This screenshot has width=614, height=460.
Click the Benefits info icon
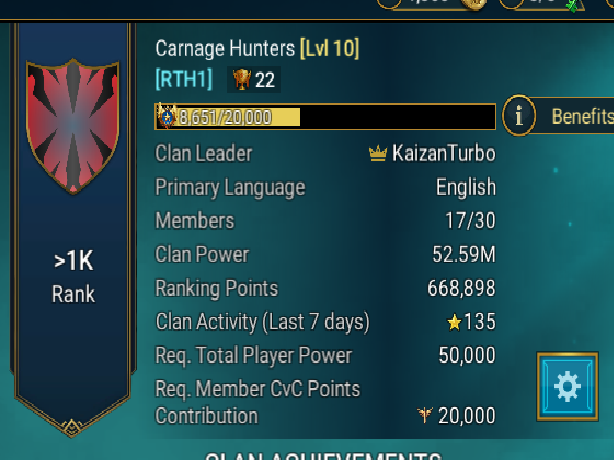[x=519, y=115]
